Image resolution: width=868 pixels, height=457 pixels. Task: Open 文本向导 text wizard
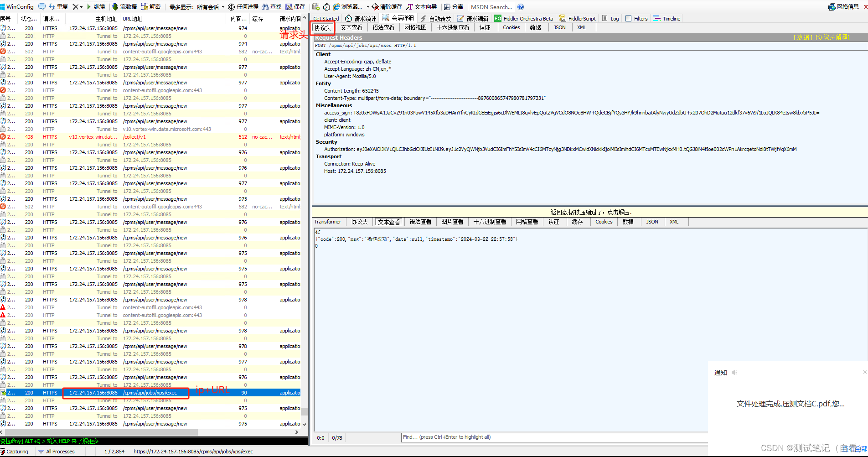[x=422, y=7]
